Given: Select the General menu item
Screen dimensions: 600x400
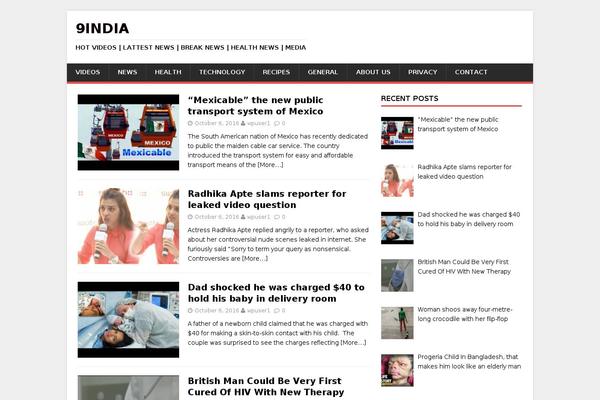Looking at the screenshot, I should click(x=323, y=72).
